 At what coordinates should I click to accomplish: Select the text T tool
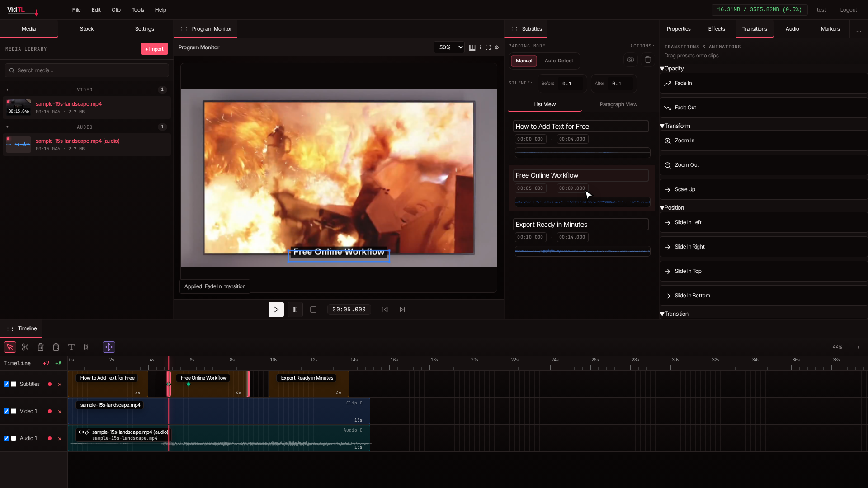click(x=71, y=347)
